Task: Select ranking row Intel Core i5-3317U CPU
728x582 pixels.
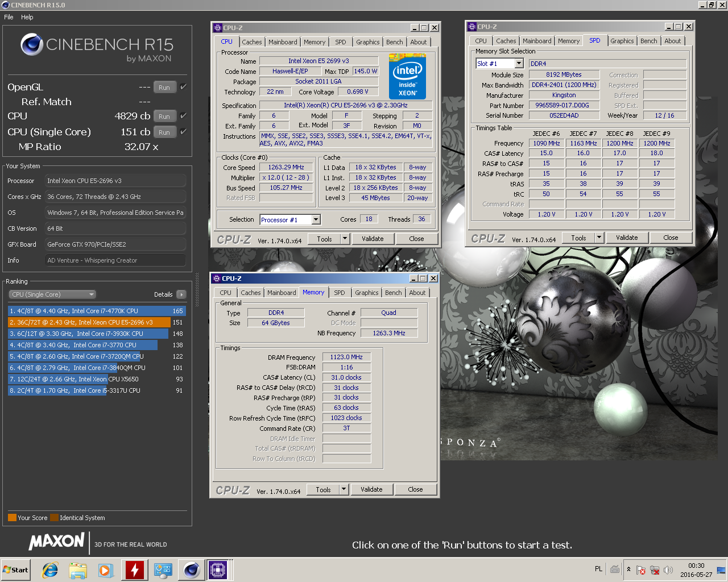Action: coord(97,390)
